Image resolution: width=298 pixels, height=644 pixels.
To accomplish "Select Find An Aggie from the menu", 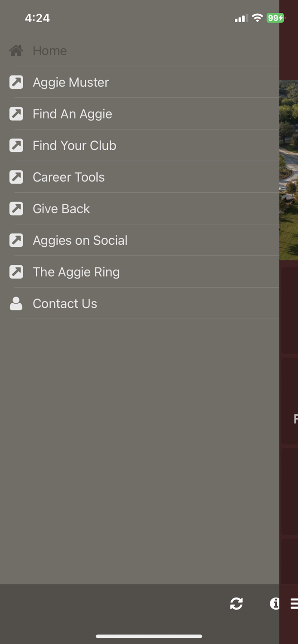I will click(72, 114).
